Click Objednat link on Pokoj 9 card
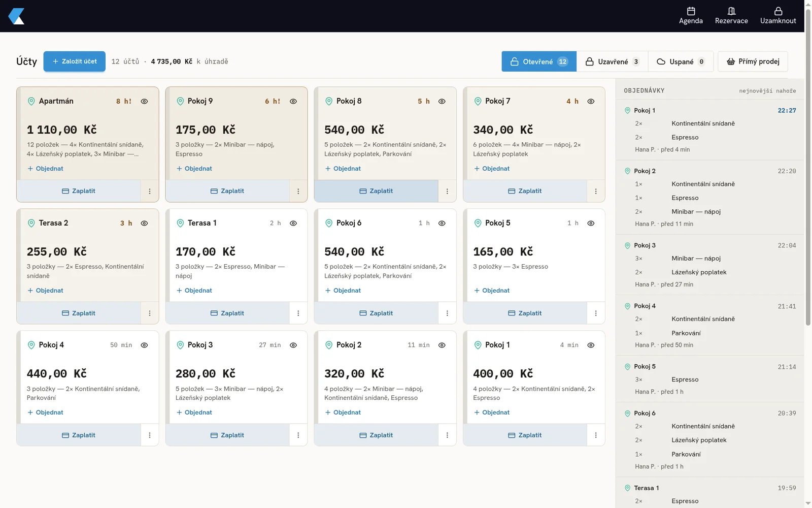 (194, 169)
